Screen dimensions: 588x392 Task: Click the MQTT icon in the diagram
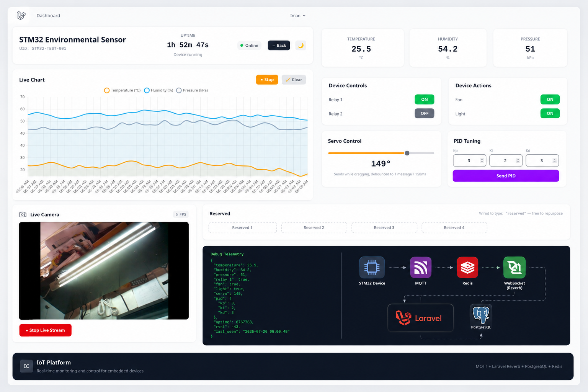point(421,268)
